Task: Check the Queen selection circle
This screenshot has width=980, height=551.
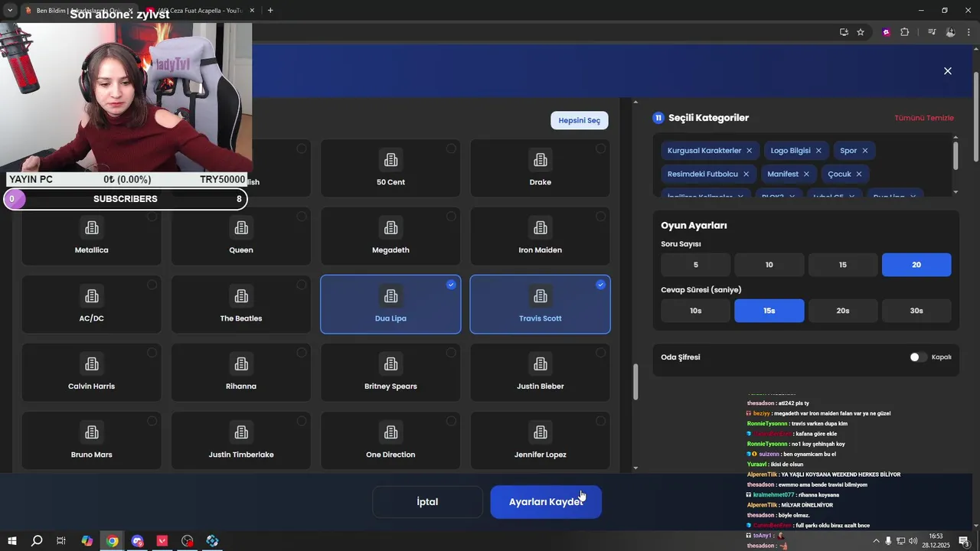Action: [x=302, y=217]
